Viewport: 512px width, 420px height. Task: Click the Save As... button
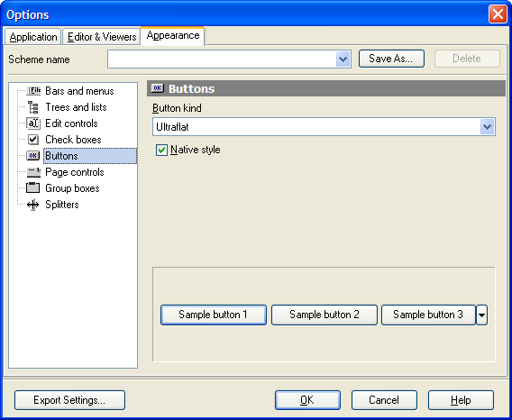(x=391, y=59)
